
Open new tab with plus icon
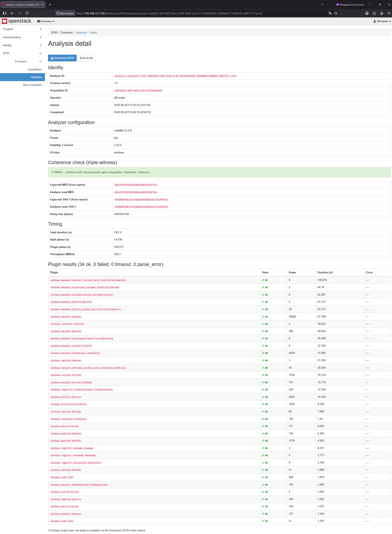[50, 5]
